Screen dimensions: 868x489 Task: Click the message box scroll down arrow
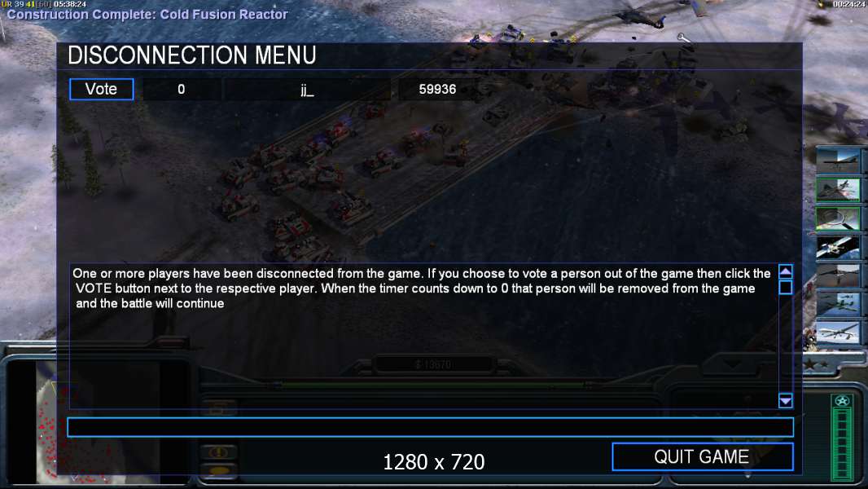point(785,400)
